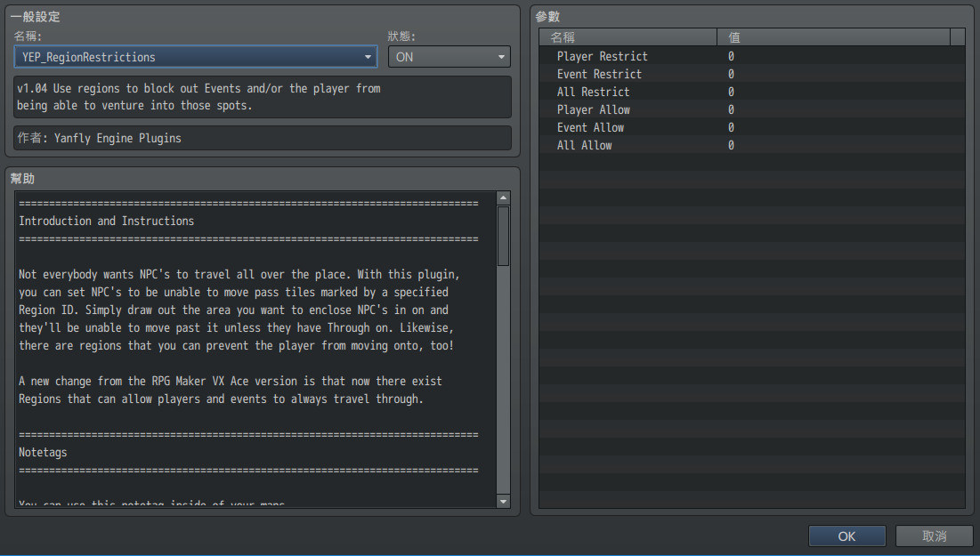Click the author field Yanfly Engine Plugins
This screenshot has width=980, height=556.
(263, 139)
